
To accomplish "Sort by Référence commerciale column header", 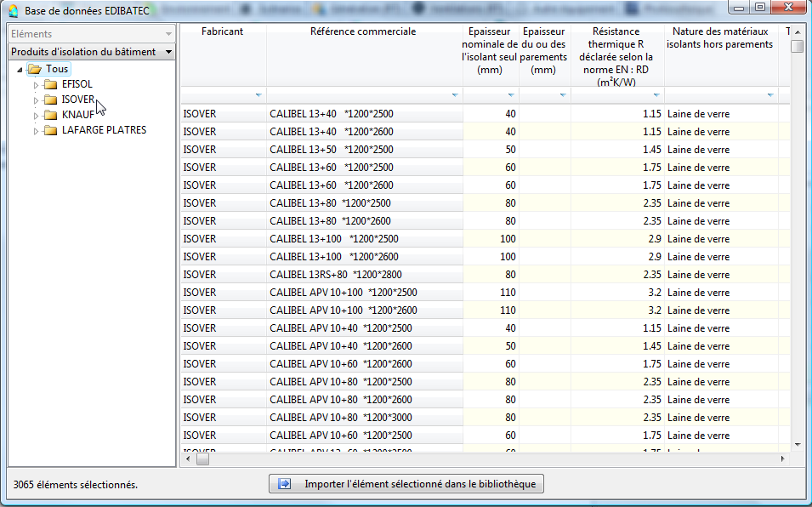I will coord(364,55).
